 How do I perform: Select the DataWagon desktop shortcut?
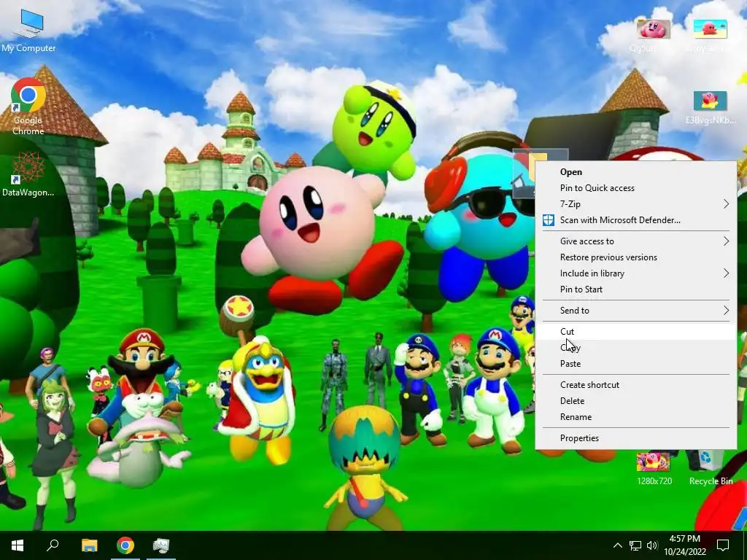point(28,174)
